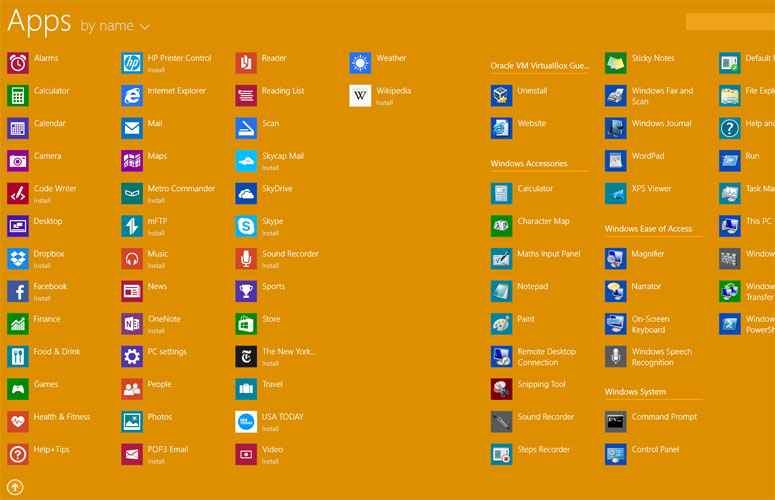
Task: Click the Sports app label
Action: [273, 287]
